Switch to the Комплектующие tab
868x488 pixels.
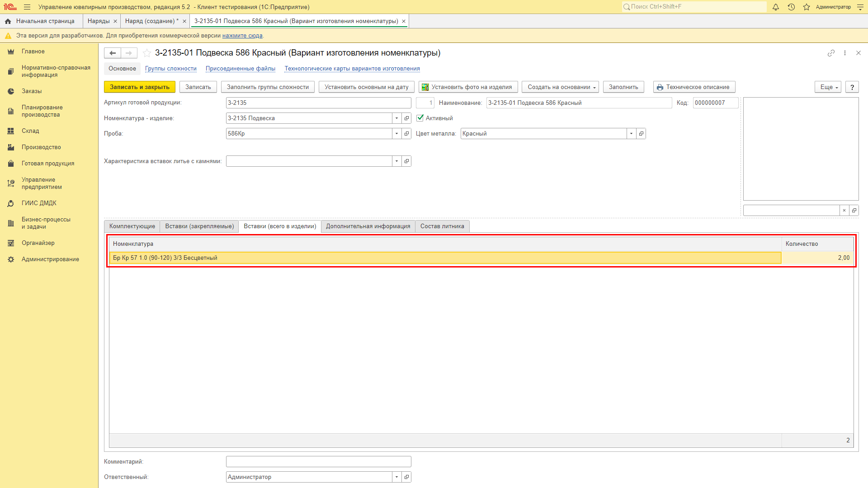point(132,226)
